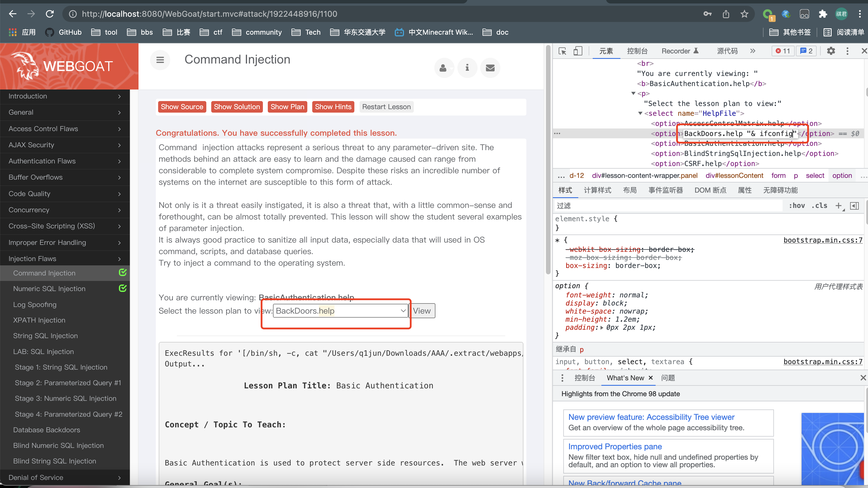Switch to the Recorder DevTools tab
The width and height of the screenshot is (868, 488).
pos(680,51)
